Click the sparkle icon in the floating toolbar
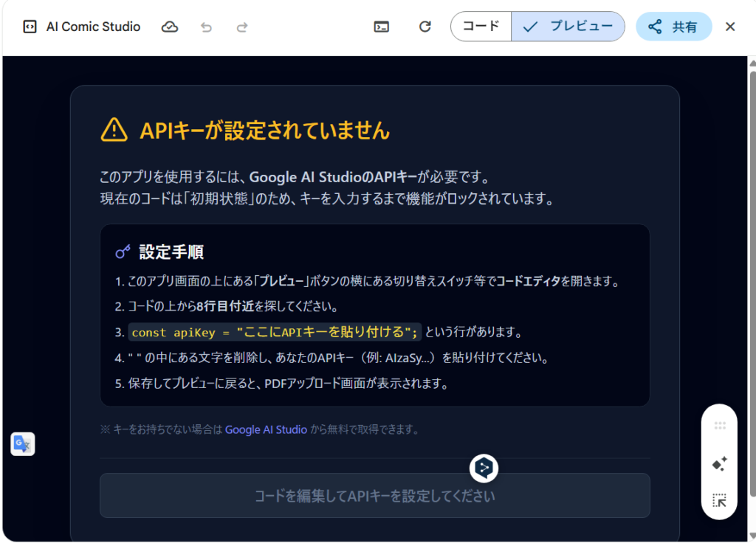The height and width of the screenshot is (543, 756). coord(719,464)
